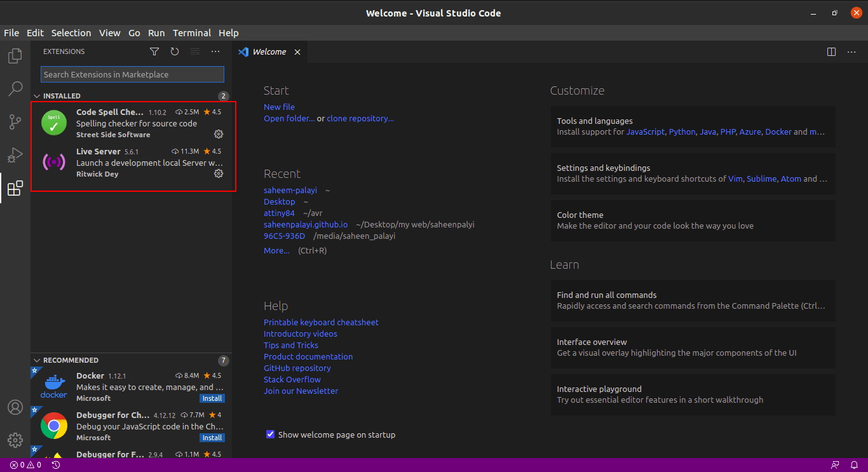Open the Source Control view
Screen dimensions: 868x472
click(15, 122)
